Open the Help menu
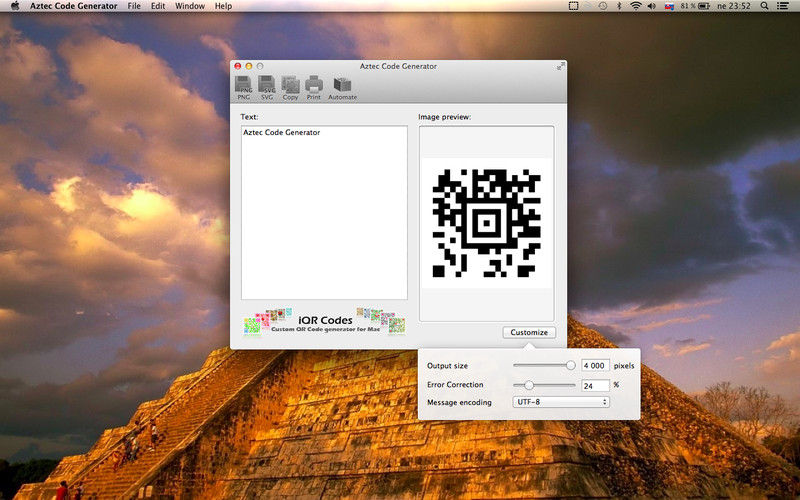 223,6
